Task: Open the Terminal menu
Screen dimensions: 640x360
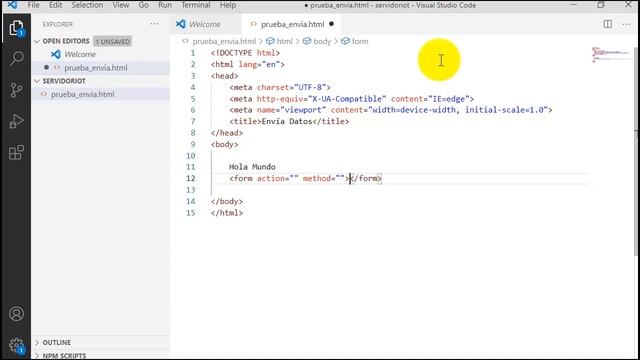Action: pos(196,5)
